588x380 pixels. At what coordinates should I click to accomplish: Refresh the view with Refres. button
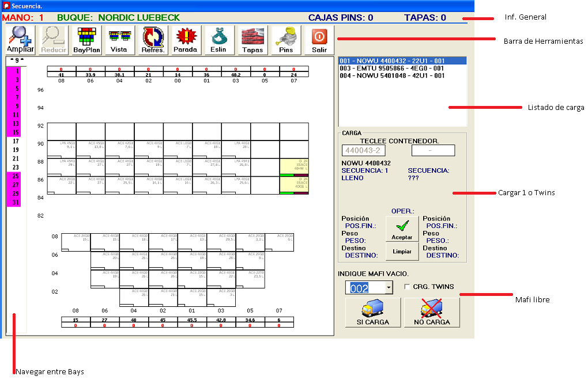(153, 40)
